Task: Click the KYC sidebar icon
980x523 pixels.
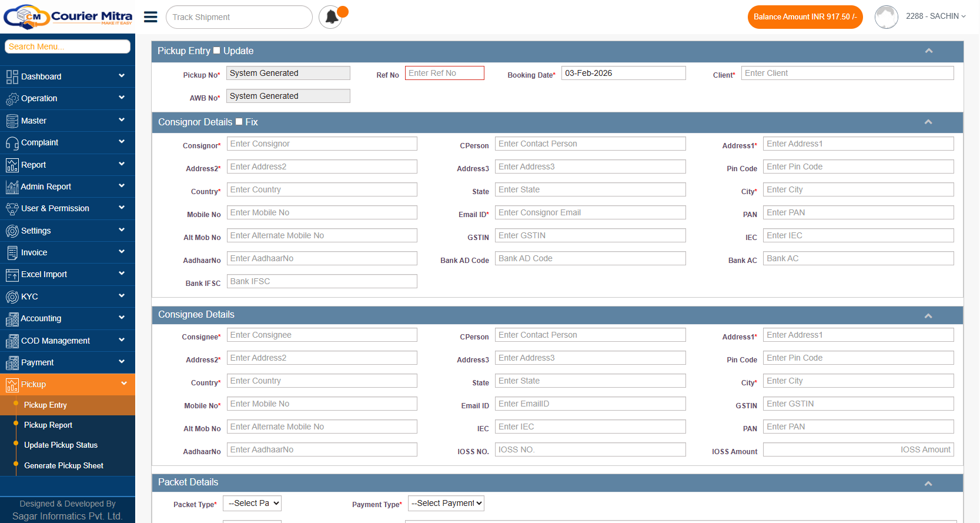Action: click(12, 297)
